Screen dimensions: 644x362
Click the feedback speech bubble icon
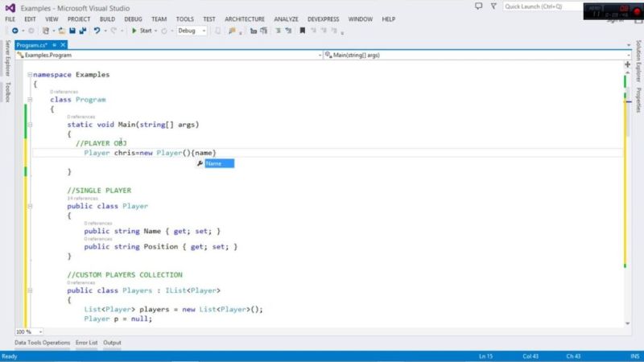tap(478, 6)
